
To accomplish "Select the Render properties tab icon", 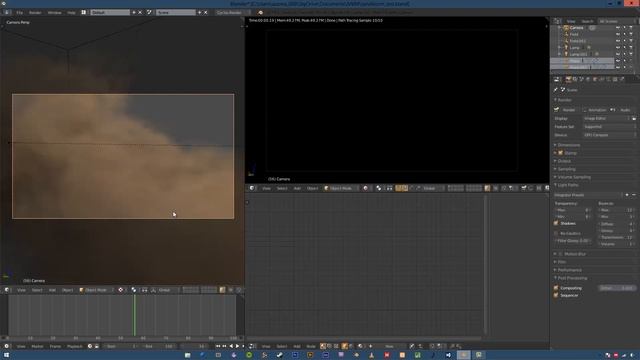I will coord(568,79).
